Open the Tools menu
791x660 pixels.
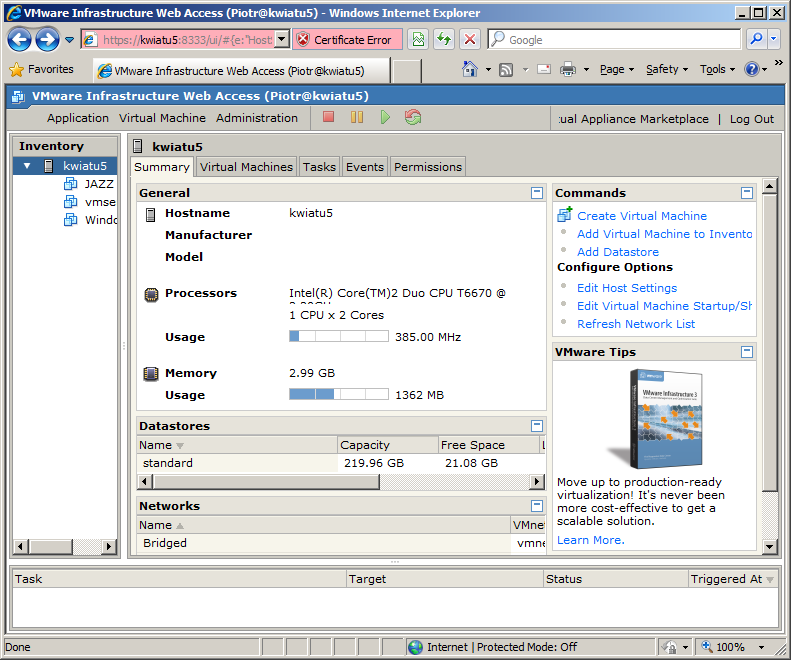[x=717, y=69]
